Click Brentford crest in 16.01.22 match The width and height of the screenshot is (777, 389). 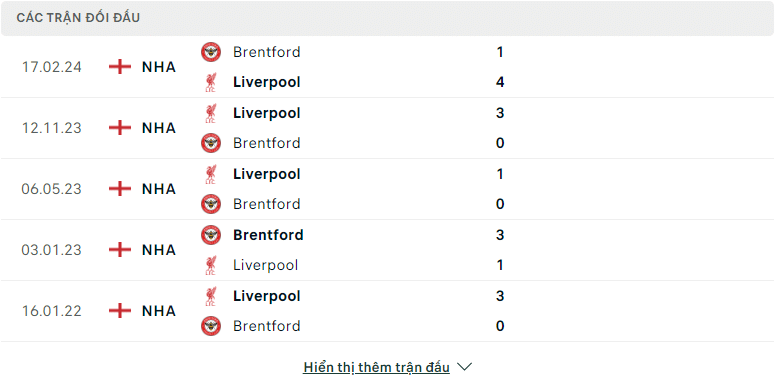(x=211, y=326)
